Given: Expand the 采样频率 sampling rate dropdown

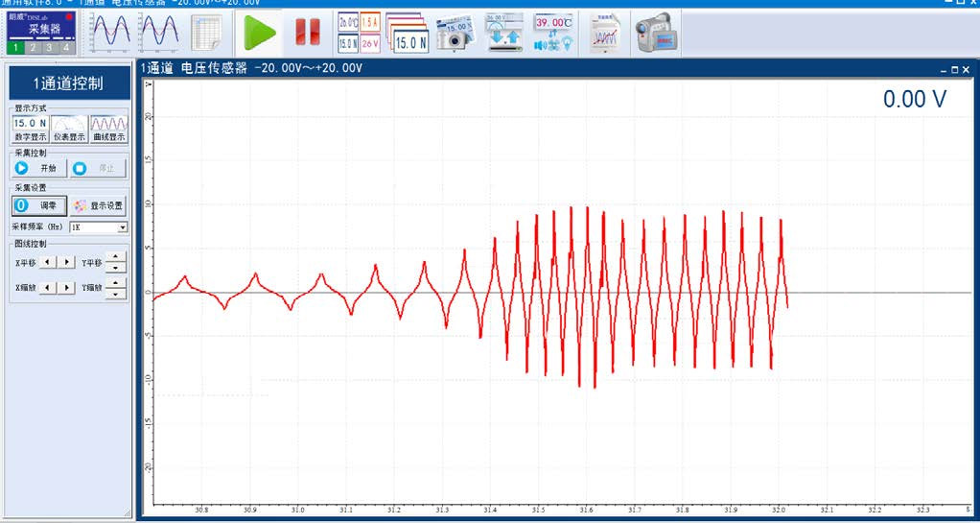Looking at the screenshot, I should [122, 228].
